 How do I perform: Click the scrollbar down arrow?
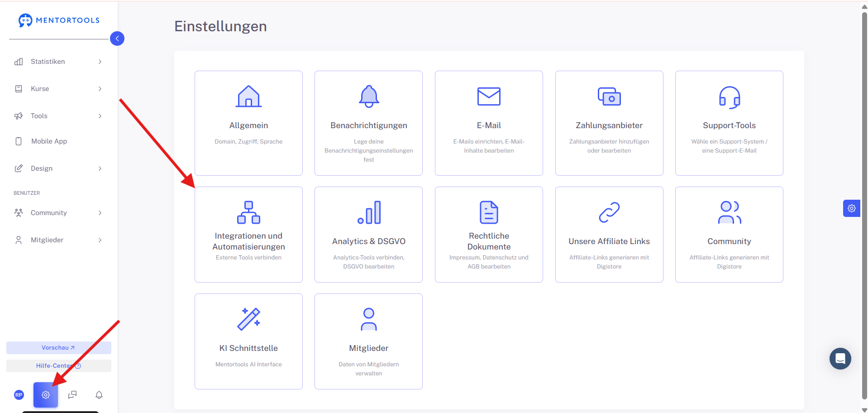[864, 410]
